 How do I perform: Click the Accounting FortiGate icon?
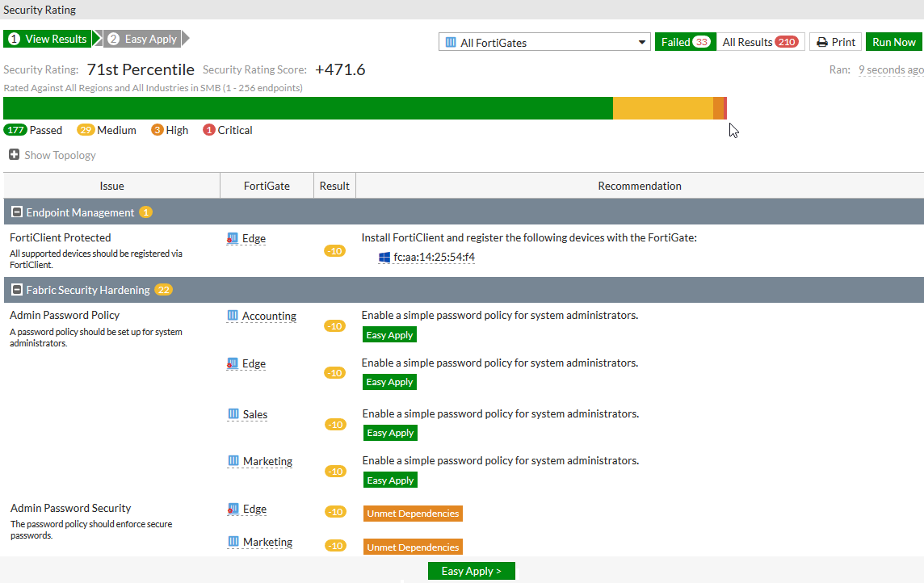coord(233,316)
